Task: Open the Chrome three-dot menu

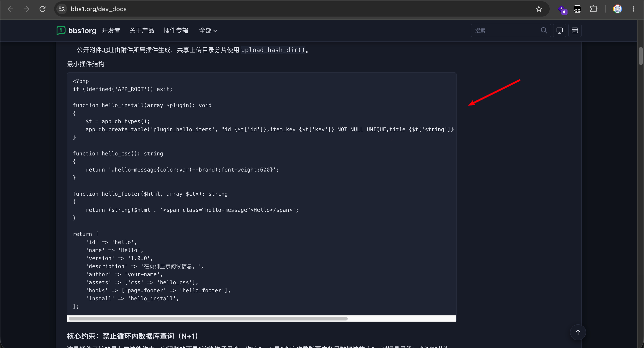Action: pos(633,9)
